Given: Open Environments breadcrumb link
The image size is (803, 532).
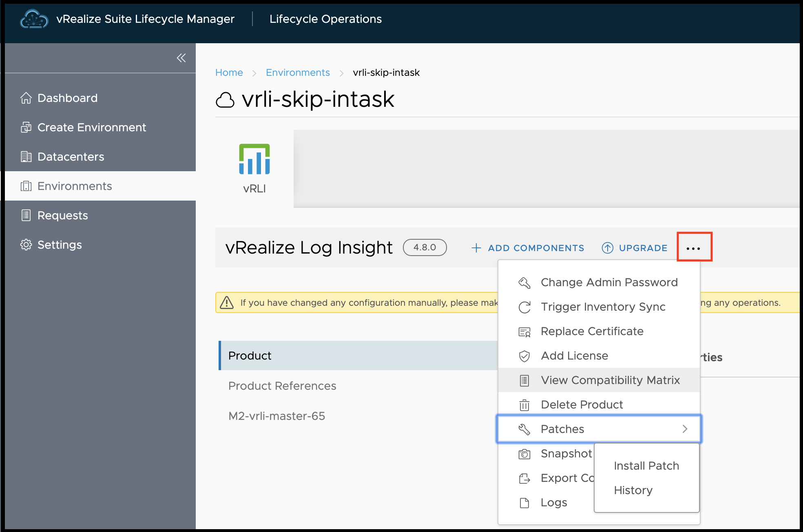Looking at the screenshot, I should pyautogui.click(x=298, y=73).
